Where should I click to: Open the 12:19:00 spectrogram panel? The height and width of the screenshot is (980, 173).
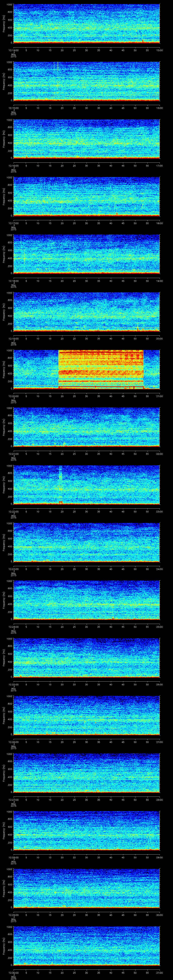tap(86, 312)
